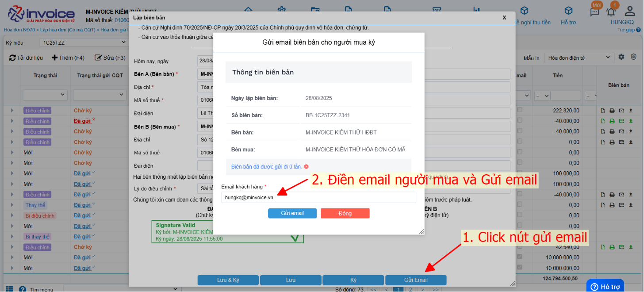Viewport: 644px width, 292px height.
Task: Click the Lưu button in Lập biên bản dialog
Action: pyautogui.click(x=291, y=280)
